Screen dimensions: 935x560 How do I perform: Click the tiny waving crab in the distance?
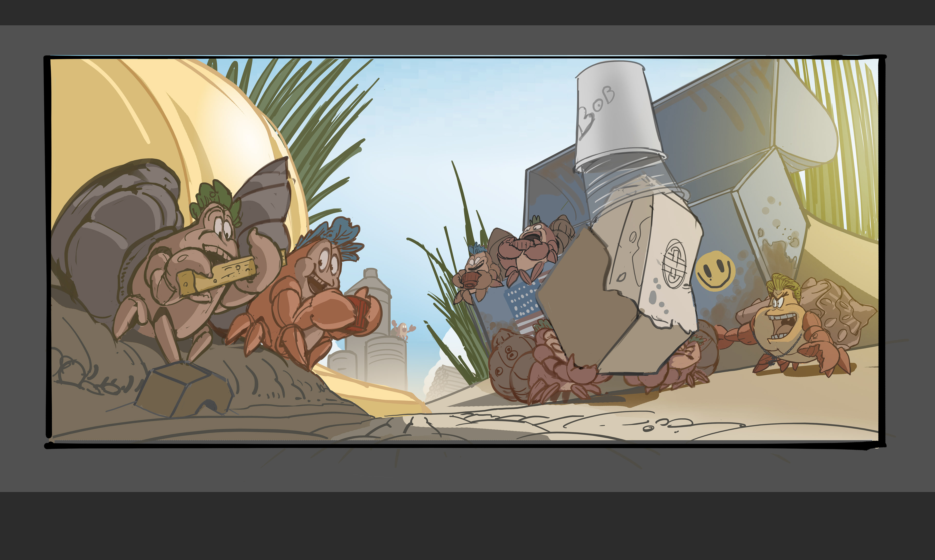tap(403, 330)
